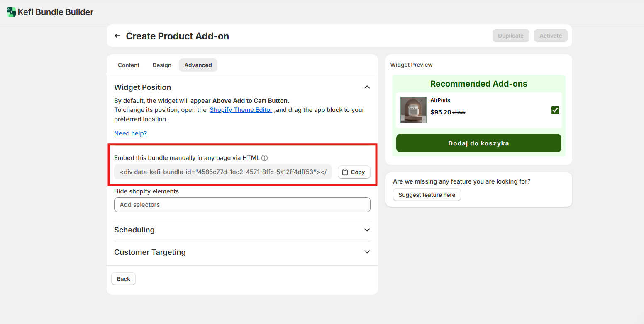This screenshot has width=644, height=324.
Task: Click the embed HTML code field
Action: tap(223, 172)
